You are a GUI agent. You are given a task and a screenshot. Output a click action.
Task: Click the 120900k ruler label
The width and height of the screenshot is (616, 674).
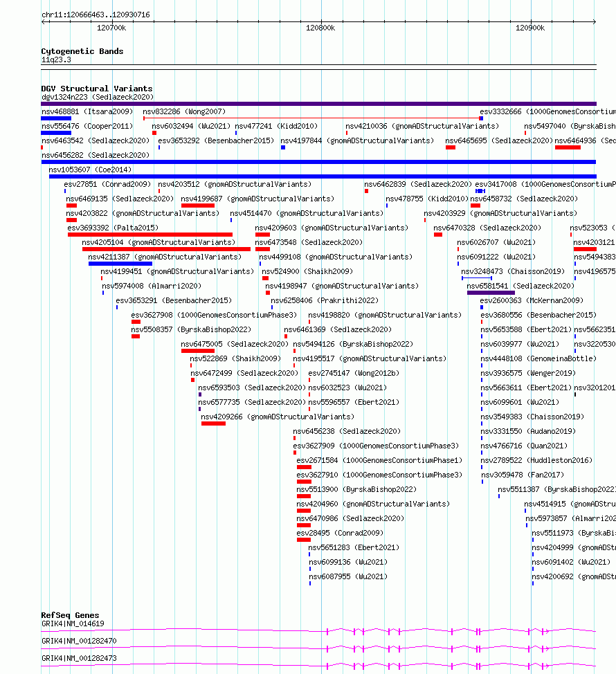pyautogui.click(x=530, y=28)
